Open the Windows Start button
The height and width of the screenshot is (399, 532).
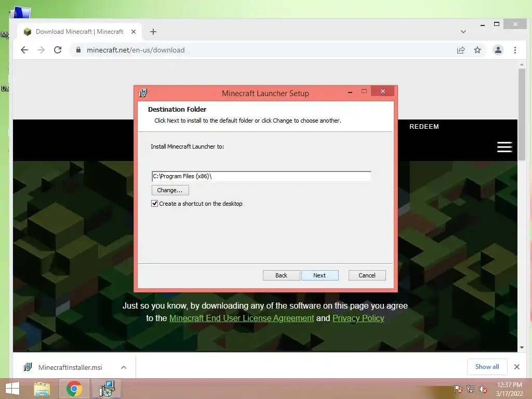click(x=12, y=389)
